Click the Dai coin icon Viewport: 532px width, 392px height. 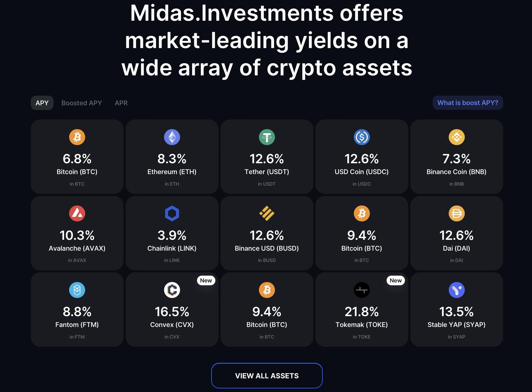click(x=457, y=213)
